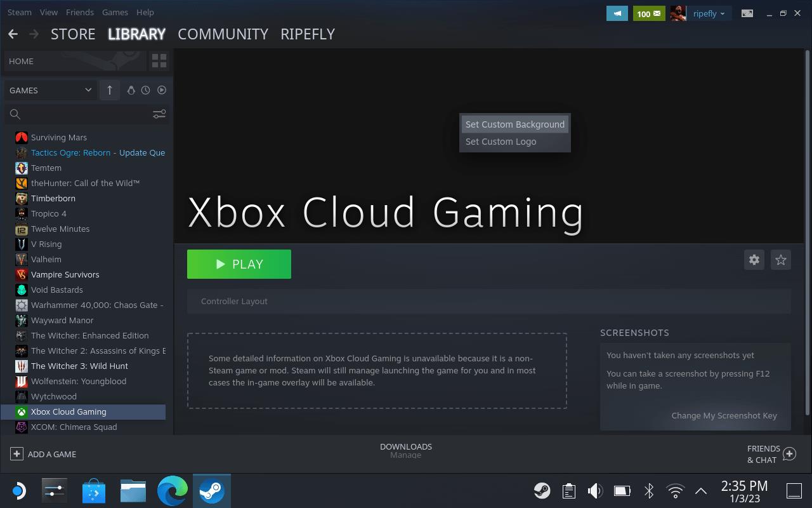Select Set Custom Background from the context menu
Viewport: 812px width, 508px height.
(x=514, y=124)
